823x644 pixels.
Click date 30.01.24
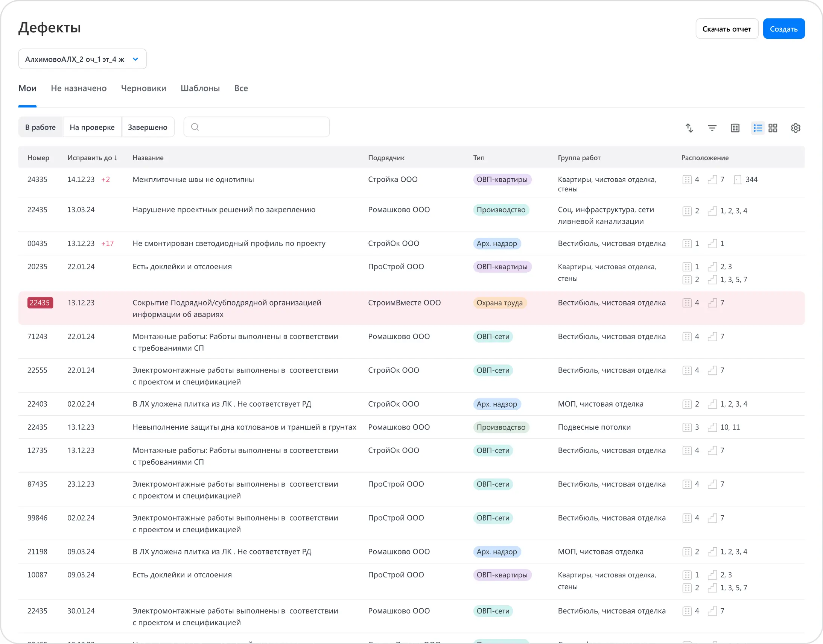tap(81, 611)
